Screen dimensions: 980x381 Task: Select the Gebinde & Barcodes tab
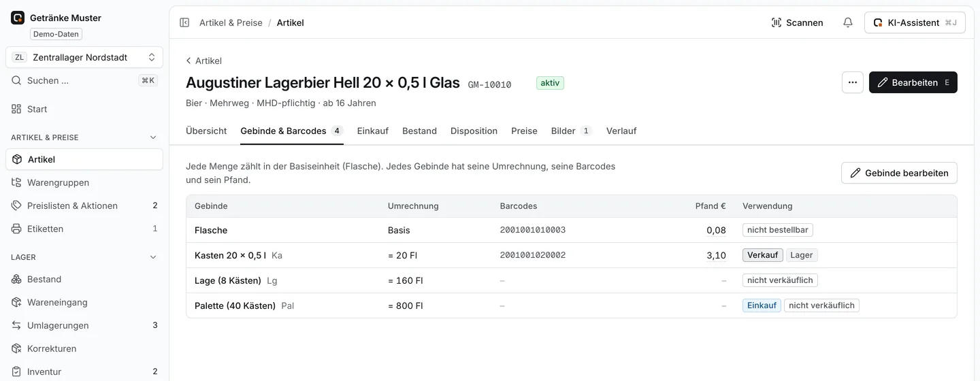point(291,131)
